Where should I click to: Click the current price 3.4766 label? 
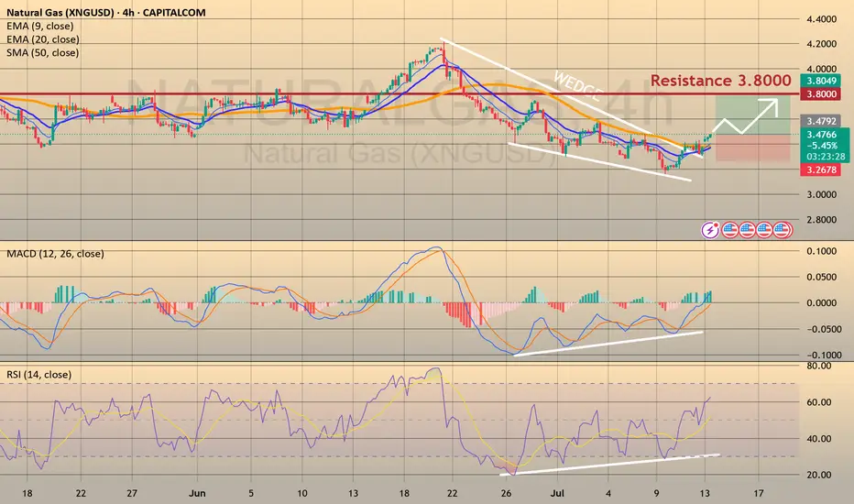click(822, 135)
